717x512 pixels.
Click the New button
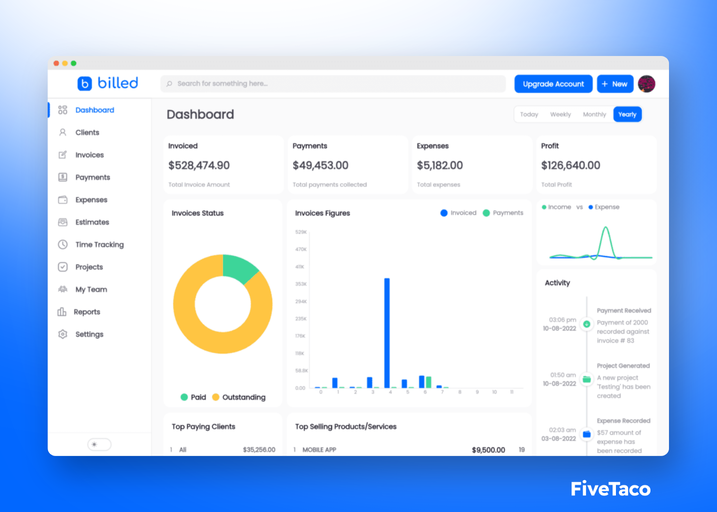[615, 84]
